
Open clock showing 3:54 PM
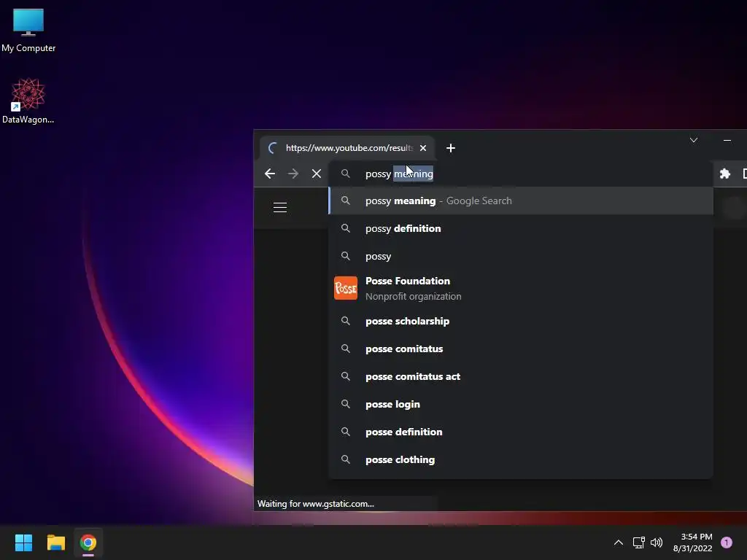click(693, 542)
